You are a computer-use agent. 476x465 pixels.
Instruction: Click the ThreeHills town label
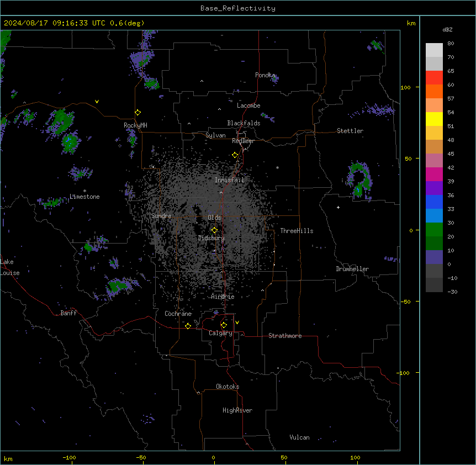coord(297,231)
